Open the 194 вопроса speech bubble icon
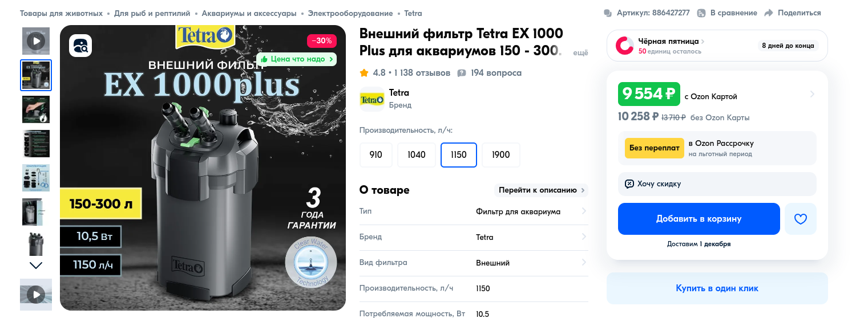This screenshot has width=868, height=318. (x=462, y=73)
